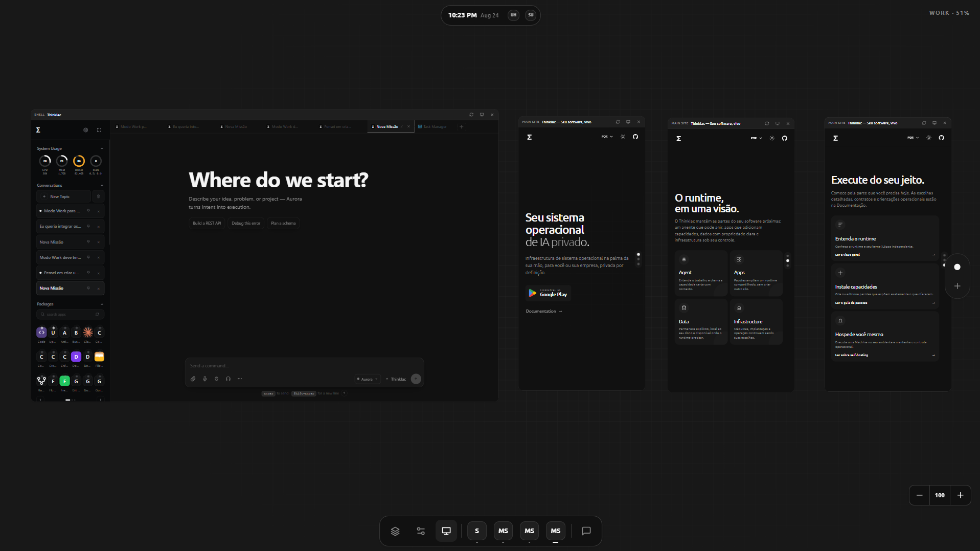The height and width of the screenshot is (551, 980).
Task: Open the three-dots more options in command box
Action: click(x=240, y=379)
